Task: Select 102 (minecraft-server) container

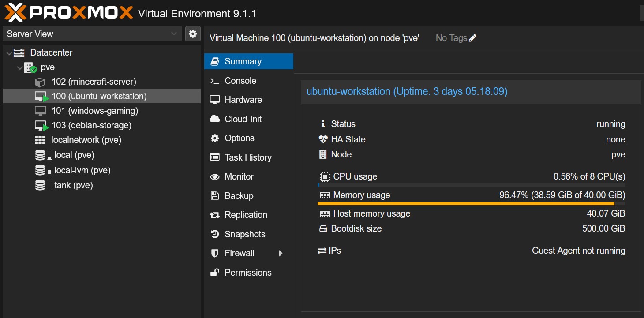Action: (102, 82)
